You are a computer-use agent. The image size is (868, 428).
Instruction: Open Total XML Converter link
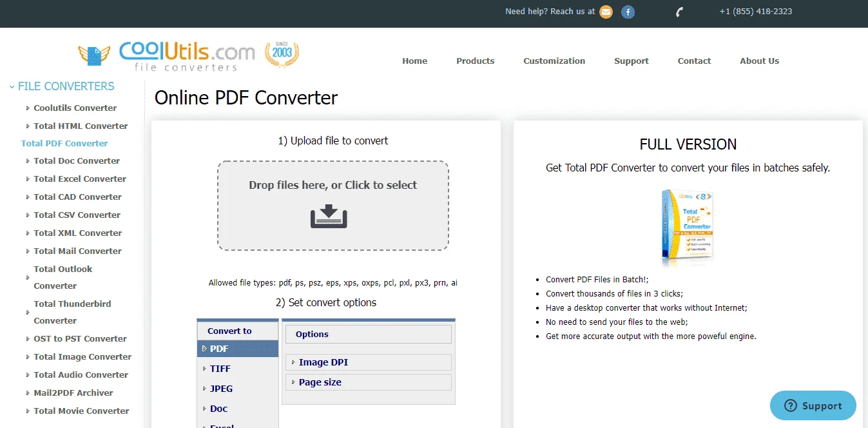[x=78, y=233]
